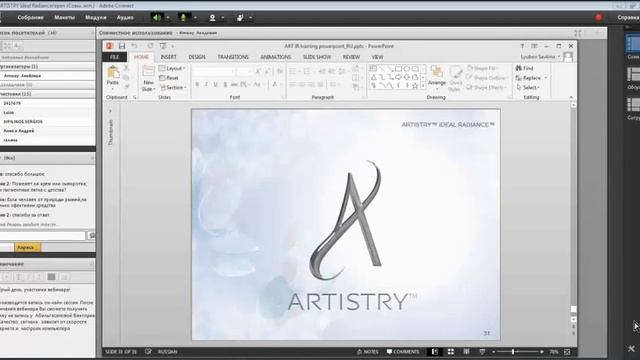The height and width of the screenshot is (360, 640).
Task: Toggle Italic formatting in Font group
Action: pyautogui.click(x=206, y=84)
